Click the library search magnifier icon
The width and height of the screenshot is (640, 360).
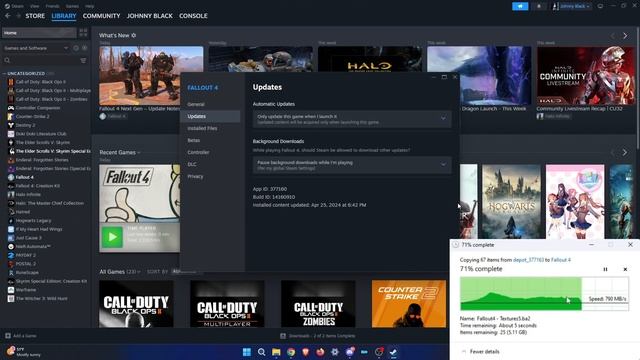(x=7, y=60)
